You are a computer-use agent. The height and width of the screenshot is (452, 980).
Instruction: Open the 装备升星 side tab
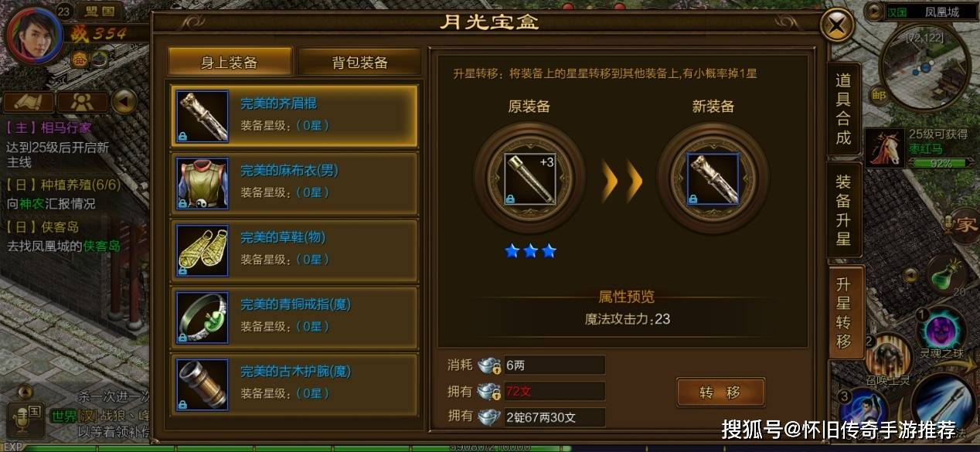(843, 209)
